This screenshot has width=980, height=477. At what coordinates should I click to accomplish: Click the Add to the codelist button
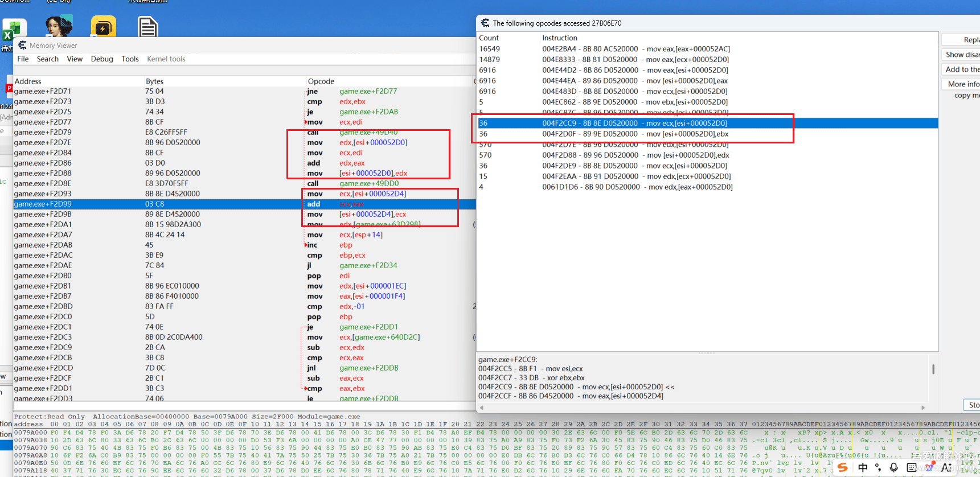(961, 69)
